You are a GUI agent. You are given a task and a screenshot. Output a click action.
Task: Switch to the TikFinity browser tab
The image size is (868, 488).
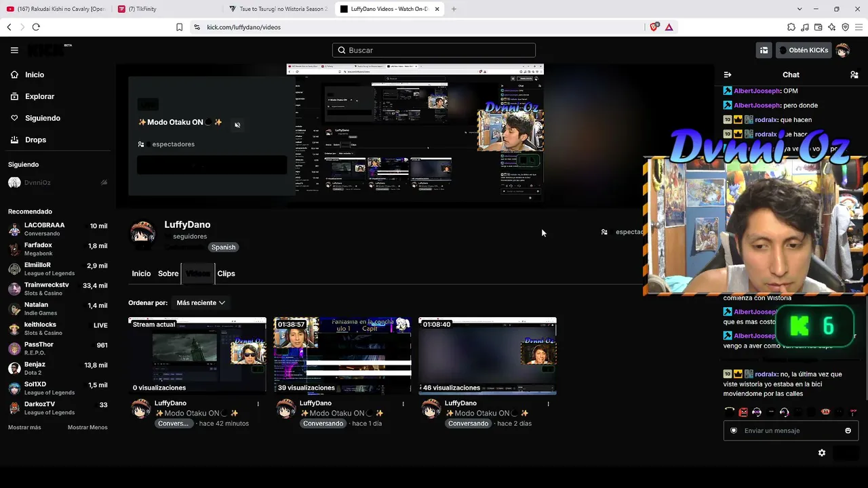pyautogui.click(x=166, y=9)
